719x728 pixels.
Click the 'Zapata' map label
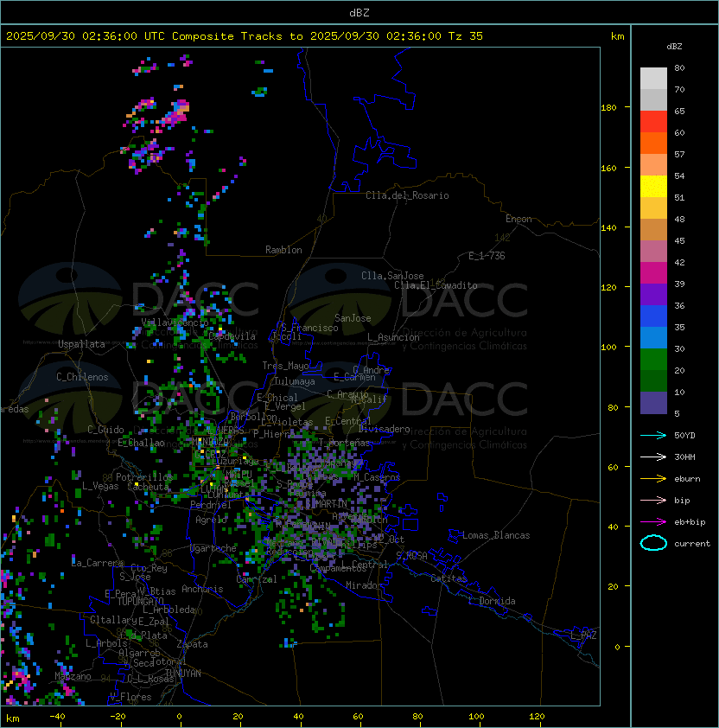click(192, 644)
